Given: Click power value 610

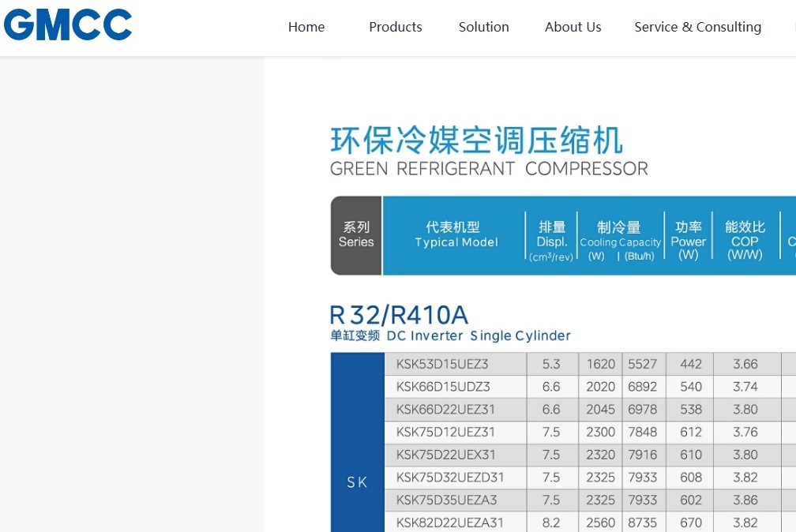Looking at the screenshot, I should (x=691, y=455).
